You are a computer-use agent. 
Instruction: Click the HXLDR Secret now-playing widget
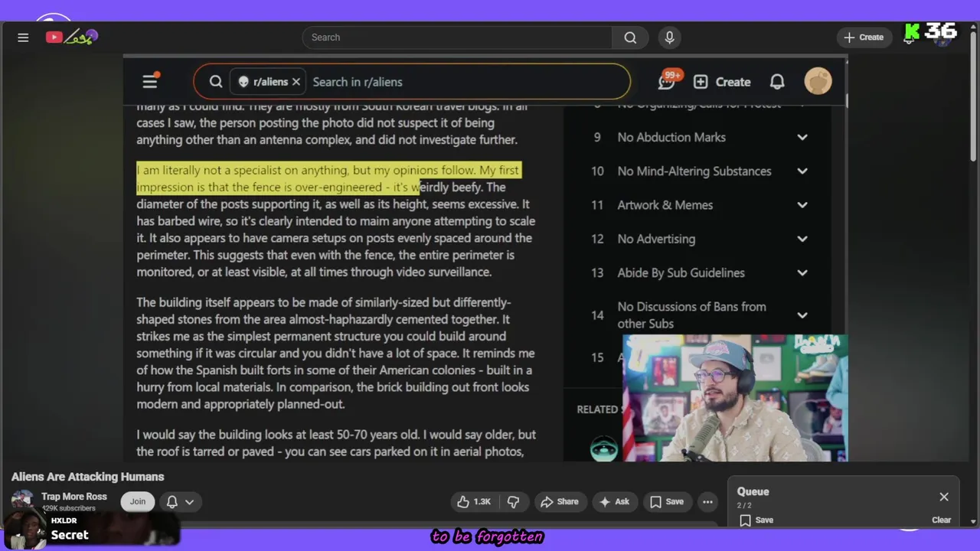click(x=92, y=529)
